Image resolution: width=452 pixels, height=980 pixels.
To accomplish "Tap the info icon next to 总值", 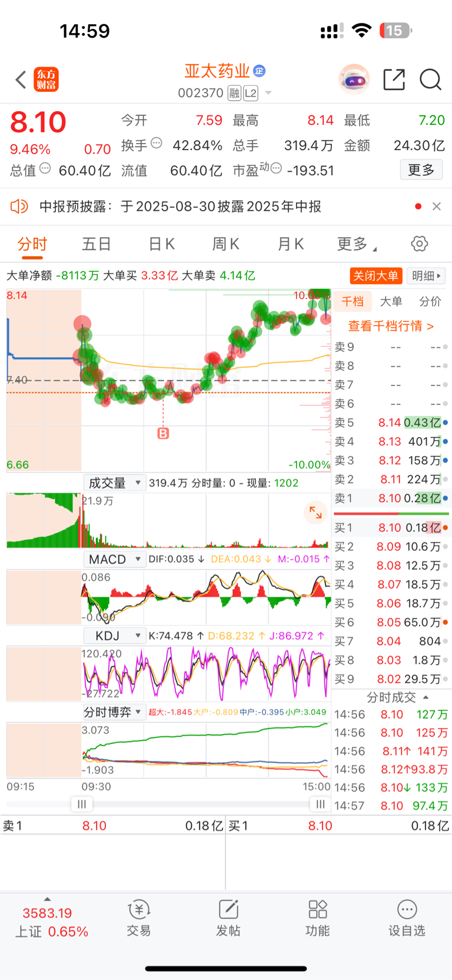I will coord(45,168).
